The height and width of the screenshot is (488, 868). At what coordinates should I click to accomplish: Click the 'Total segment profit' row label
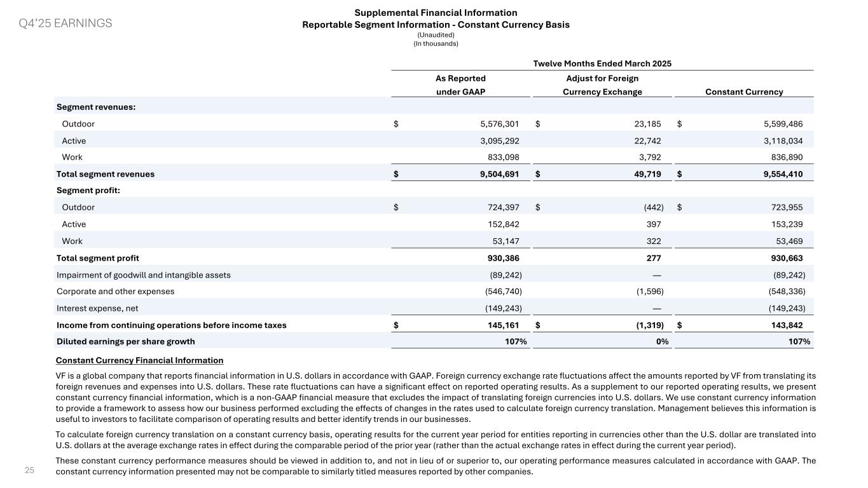(98, 258)
